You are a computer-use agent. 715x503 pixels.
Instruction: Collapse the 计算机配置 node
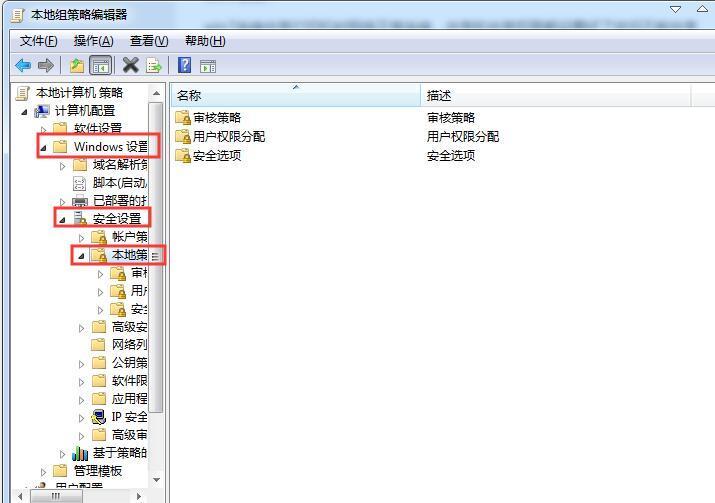[24, 112]
